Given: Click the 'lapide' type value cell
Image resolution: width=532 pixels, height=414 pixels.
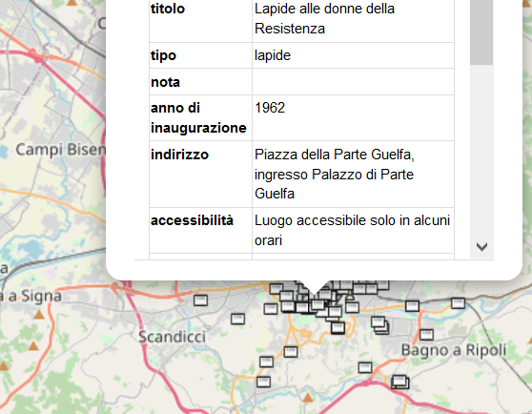Looking at the screenshot, I should click(353, 55).
